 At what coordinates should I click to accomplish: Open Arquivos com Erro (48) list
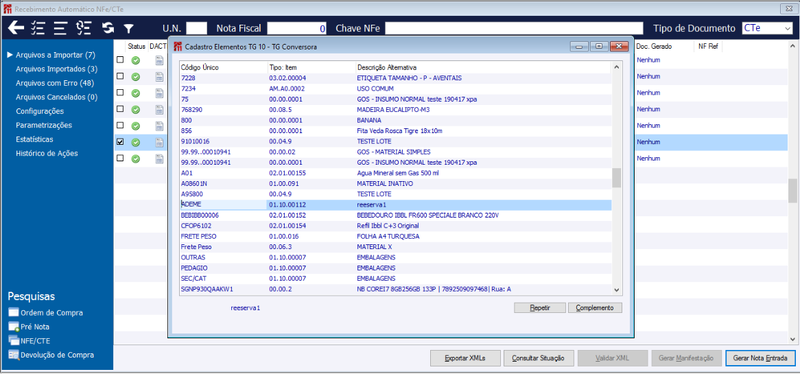click(55, 83)
